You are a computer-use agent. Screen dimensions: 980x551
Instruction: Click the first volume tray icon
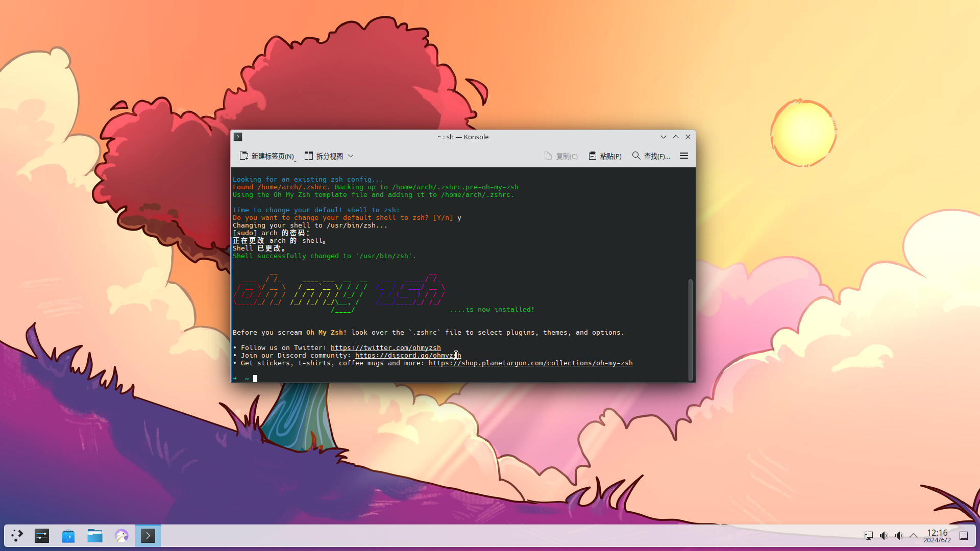tap(884, 536)
